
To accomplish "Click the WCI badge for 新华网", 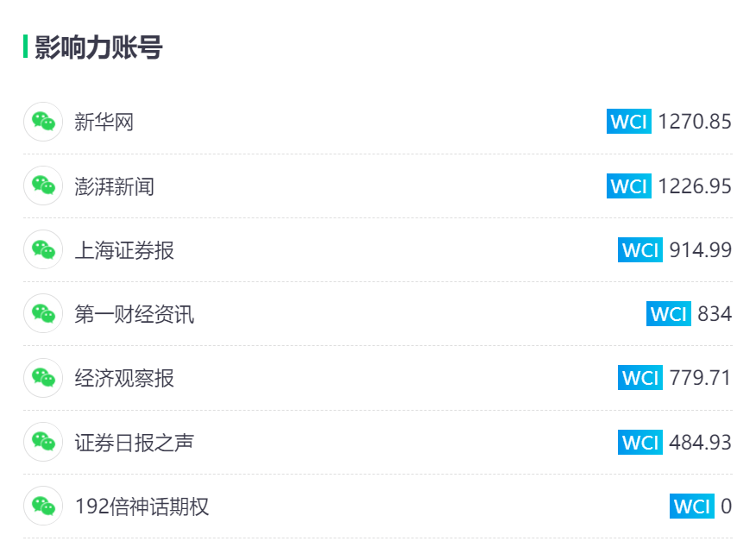I will pyautogui.click(x=629, y=122).
